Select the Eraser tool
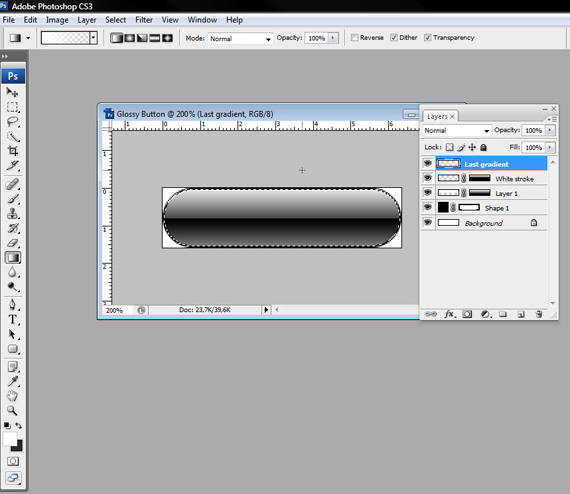The height and width of the screenshot is (494, 570). 12,243
